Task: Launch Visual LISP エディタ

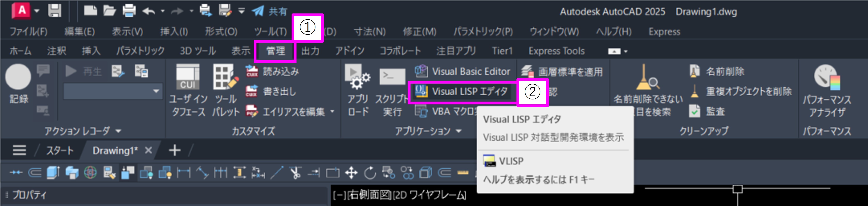Action: [x=461, y=91]
